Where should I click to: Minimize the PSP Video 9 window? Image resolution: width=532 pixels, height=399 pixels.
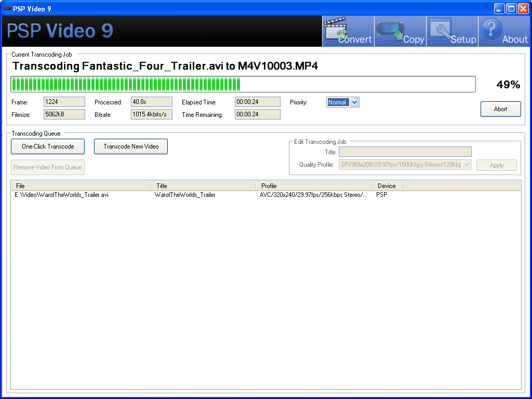[499, 9]
